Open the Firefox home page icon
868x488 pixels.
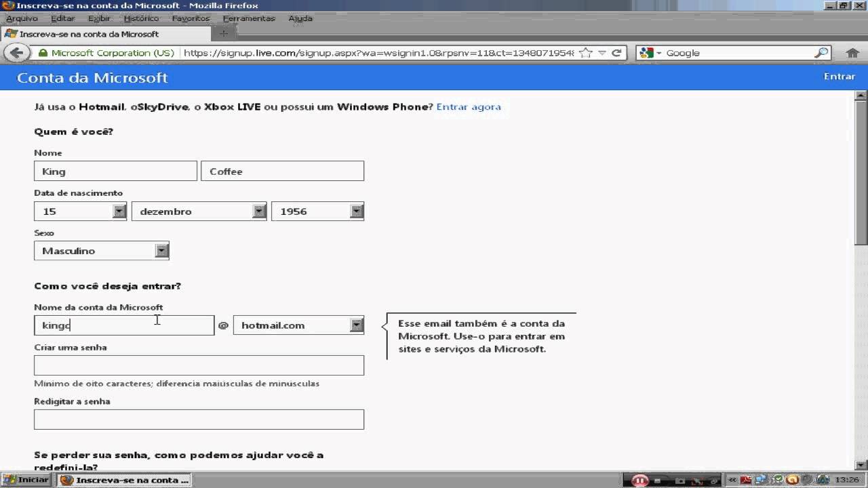tap(852, 53)
